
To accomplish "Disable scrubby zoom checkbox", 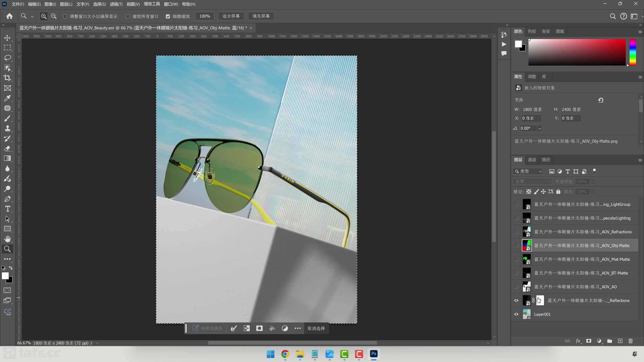I will point(168,16).
